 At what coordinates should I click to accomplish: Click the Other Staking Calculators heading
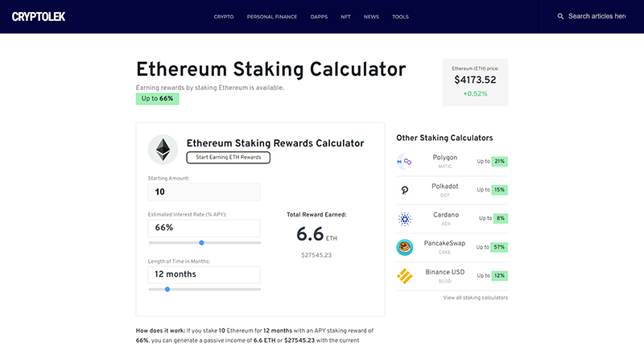pyautogui.click(x=444, y=138)
